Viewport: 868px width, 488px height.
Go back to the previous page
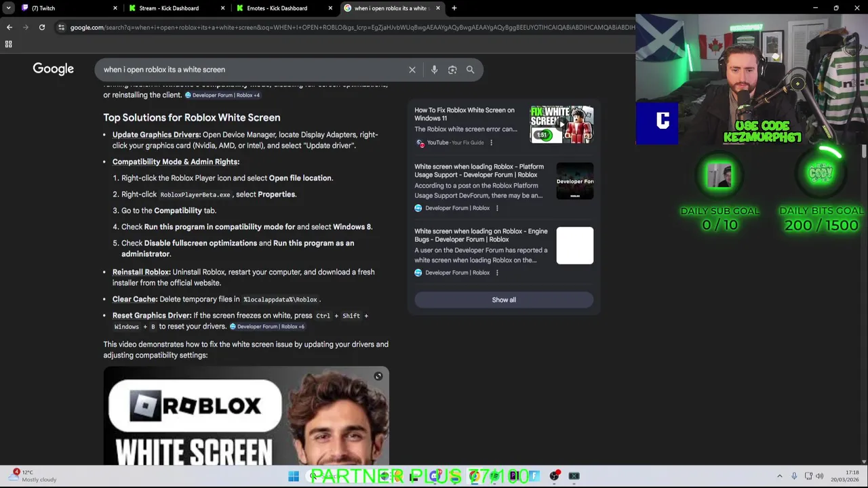point(9,27)
